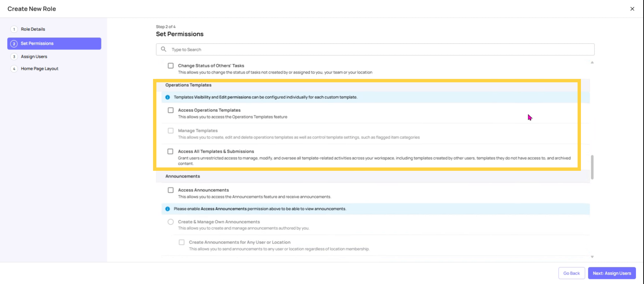644x284 pixels.
Task: Tick the Manage Templates checkbox
Action: tap(171, 131)
